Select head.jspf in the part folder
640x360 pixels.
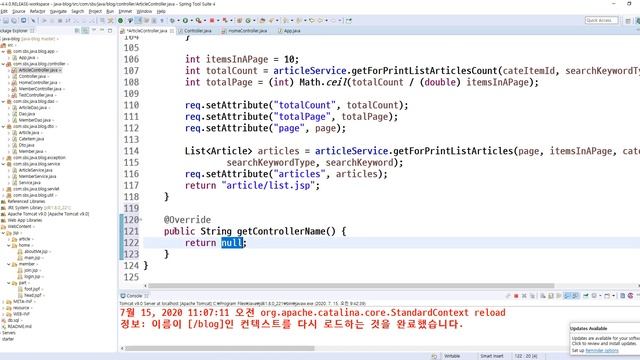33,295
